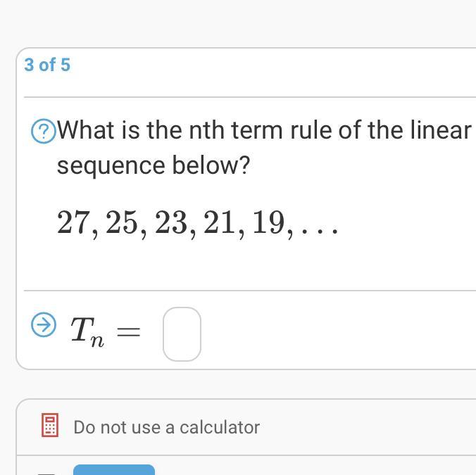Click the number 27 in the sequence
The height and width of the screenshot is (475, 476).
[x=73, y=223]
